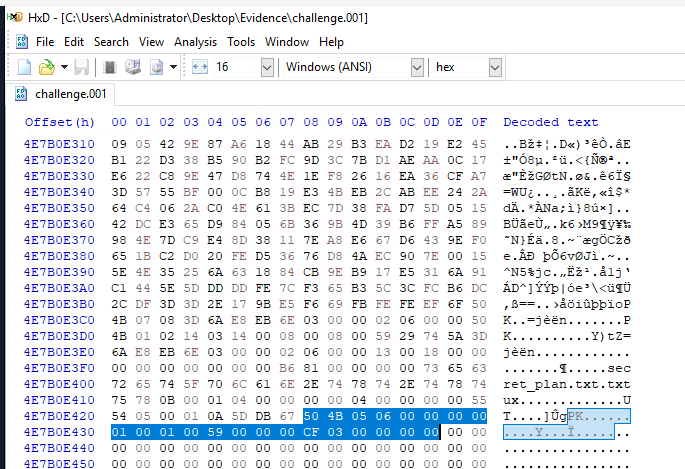
Task: Click column header 08
Action: [x=311, y=122]
